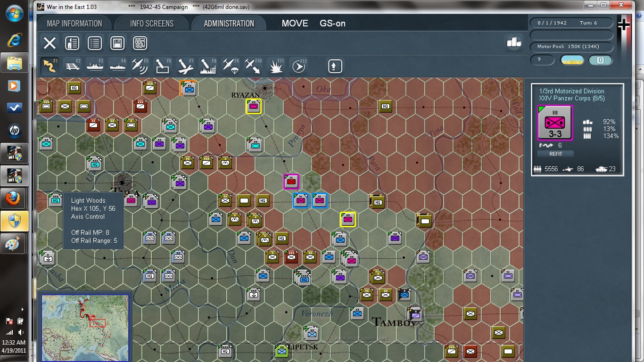Viewport: 644px width, 362px height.
Task: Choose Amphibious Transport mode (F4)
Action: 118,66
